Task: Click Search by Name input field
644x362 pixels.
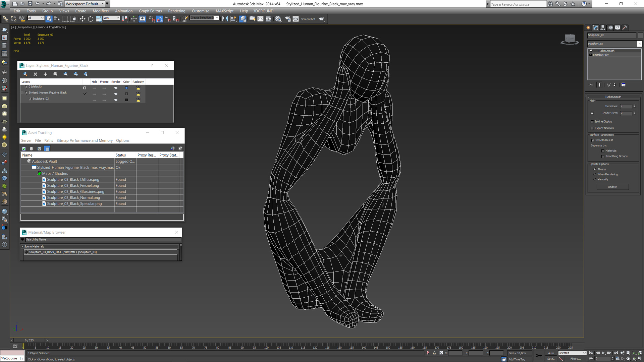Action: (102, 240)
